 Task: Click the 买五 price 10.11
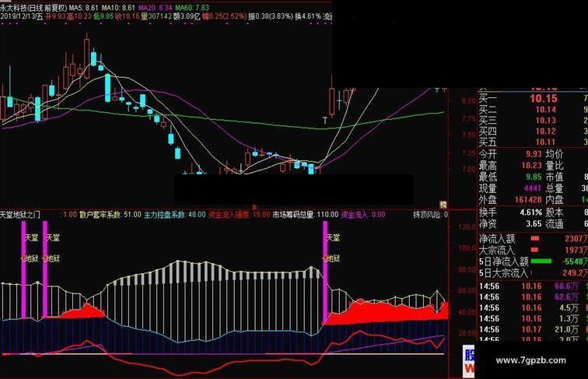[x=546, y=142]
